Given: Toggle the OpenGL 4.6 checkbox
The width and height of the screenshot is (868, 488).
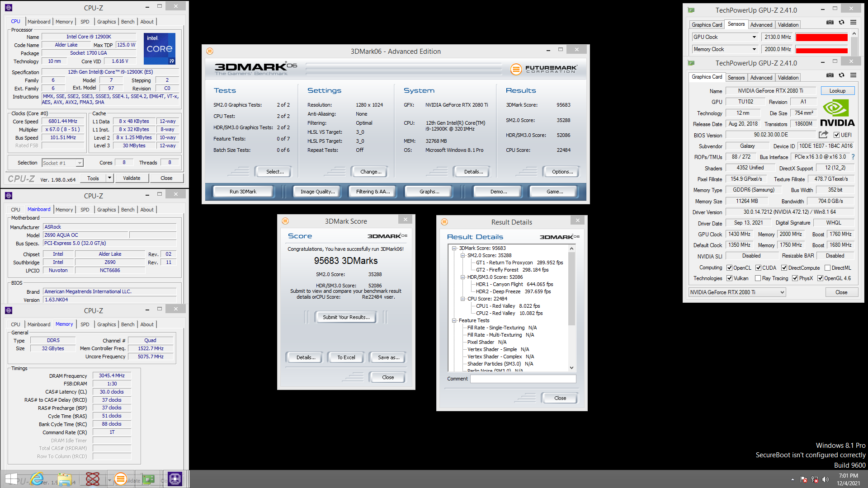Looking at the screenshot, I should [820, 278].
